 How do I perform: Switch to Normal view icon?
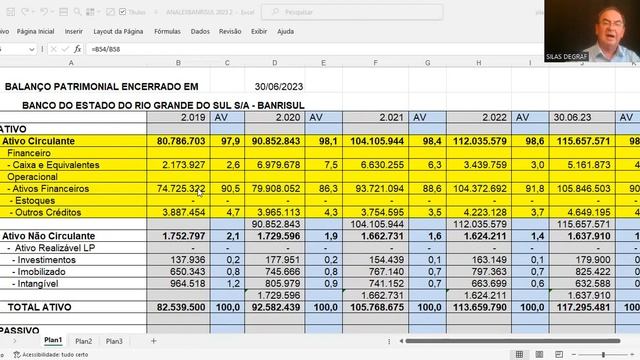click(x=519, y=355)
